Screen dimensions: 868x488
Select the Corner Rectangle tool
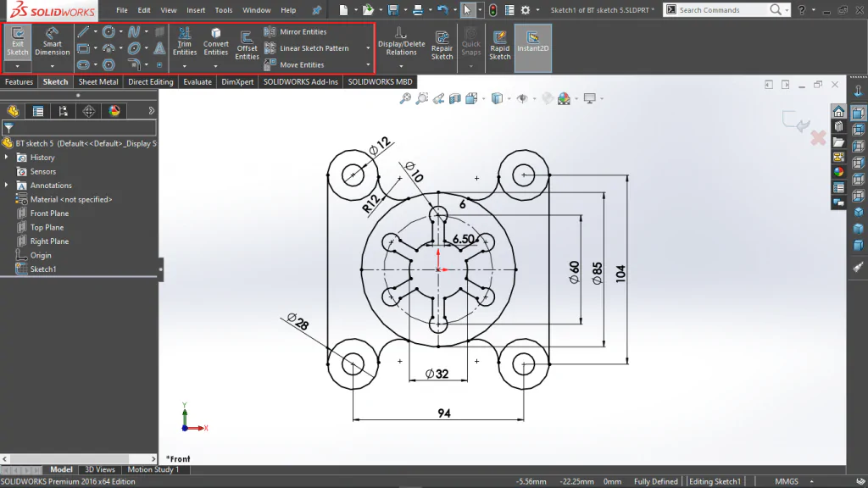[83, 48]
